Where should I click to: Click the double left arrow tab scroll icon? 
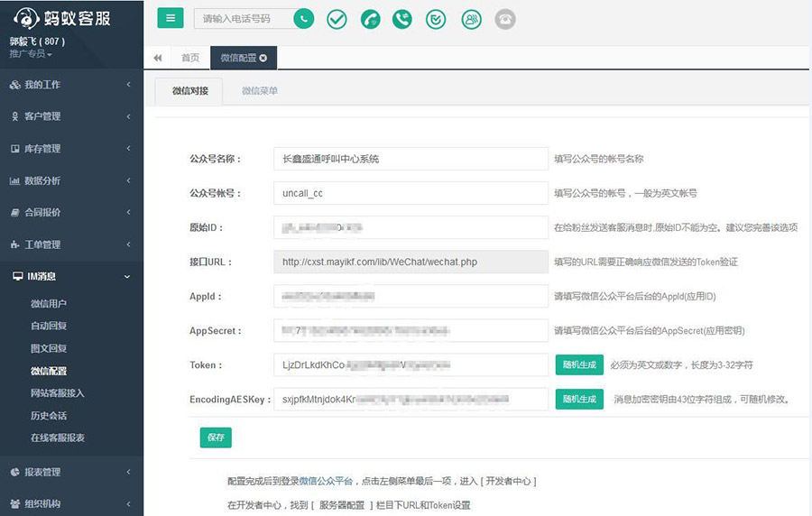158,58
